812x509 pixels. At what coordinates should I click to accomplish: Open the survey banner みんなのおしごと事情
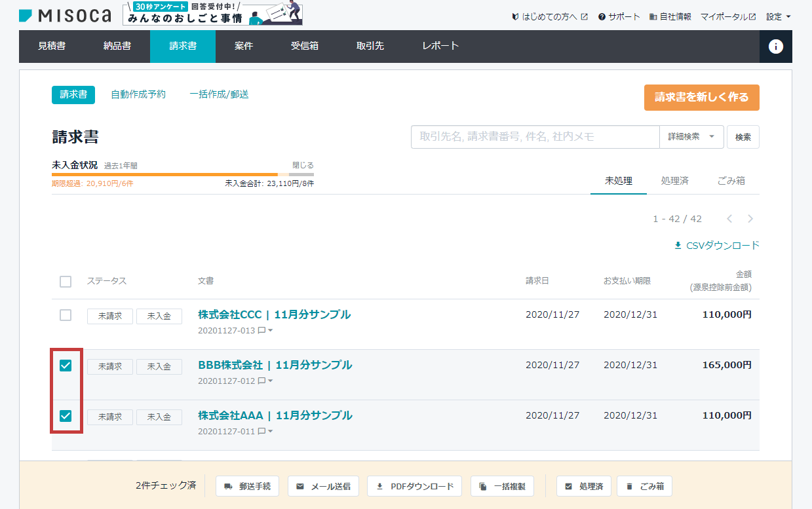pyautogui.click(x=212, y=14)
